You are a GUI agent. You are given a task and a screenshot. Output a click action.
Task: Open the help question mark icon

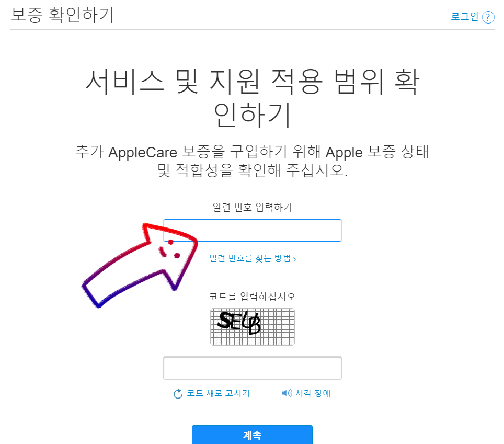pyautogui.click(x=488, y=17)
